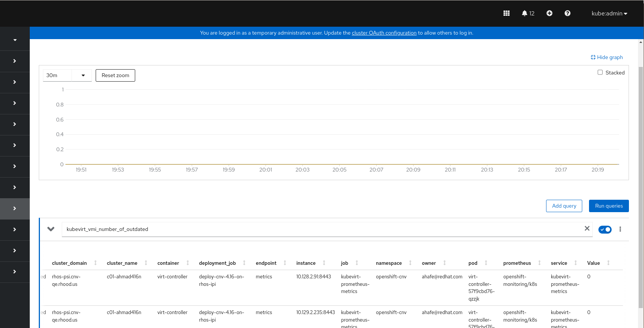Open the help question mark menu

coord(567,13)
